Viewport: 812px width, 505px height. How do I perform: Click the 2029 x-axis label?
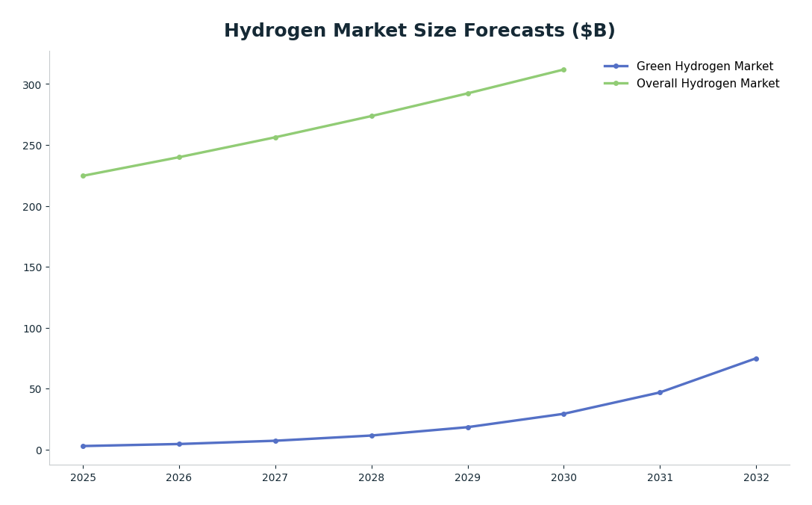coord(468,477)
